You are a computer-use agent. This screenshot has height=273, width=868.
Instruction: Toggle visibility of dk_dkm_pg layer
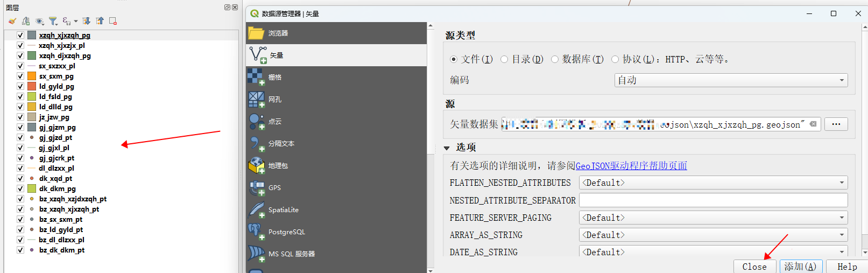20,188
